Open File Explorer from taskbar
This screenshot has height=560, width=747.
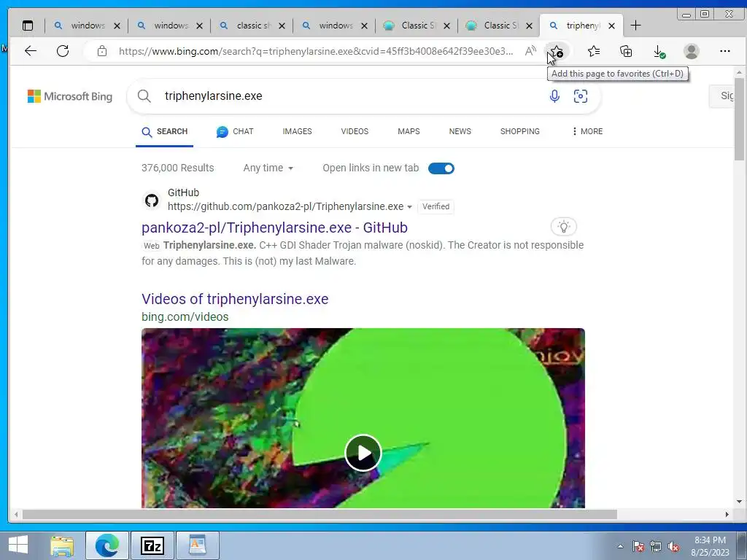click(x=62, y=546)
